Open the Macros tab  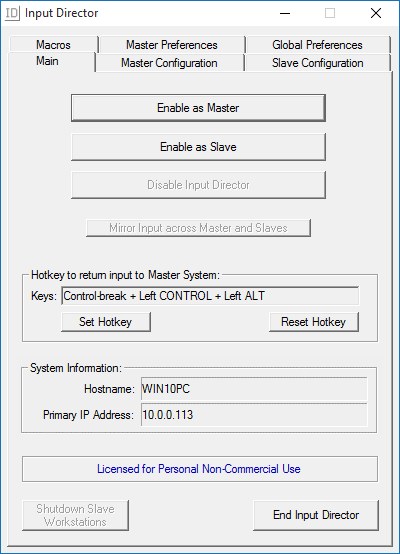53,45
